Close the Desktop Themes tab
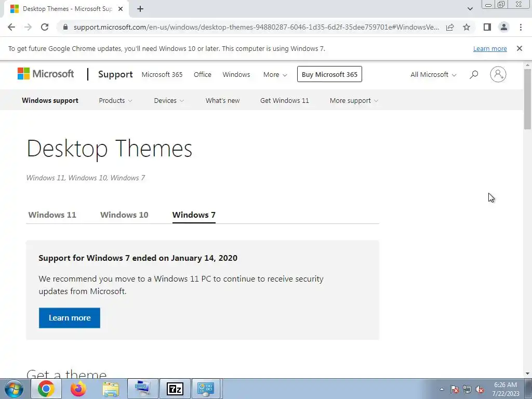 pyautogui.click(x=121, y=9)
